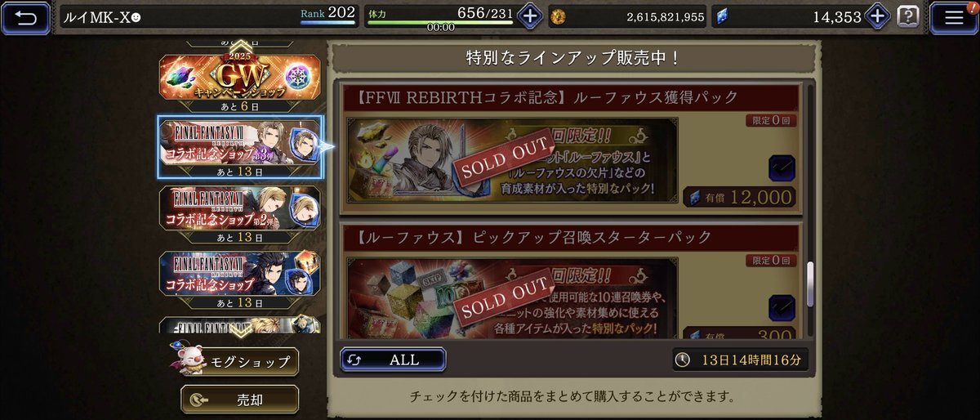Click the gold gil coin icon
The width and height of the screenshot is (980, 420).
point(558,16)
